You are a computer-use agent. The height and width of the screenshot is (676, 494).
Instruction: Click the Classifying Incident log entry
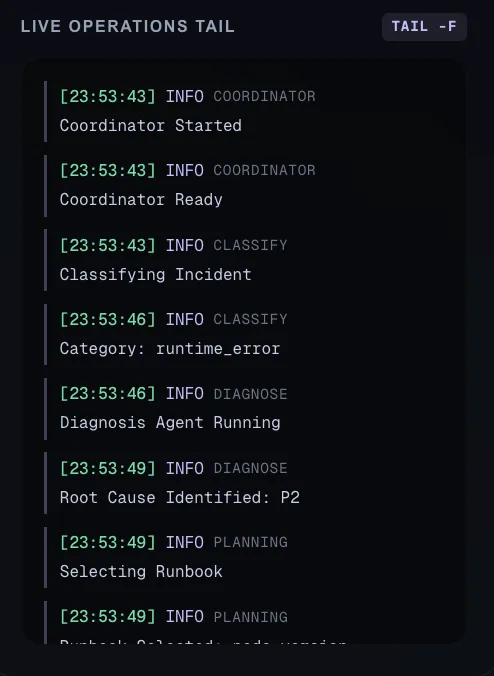(155, 274)
